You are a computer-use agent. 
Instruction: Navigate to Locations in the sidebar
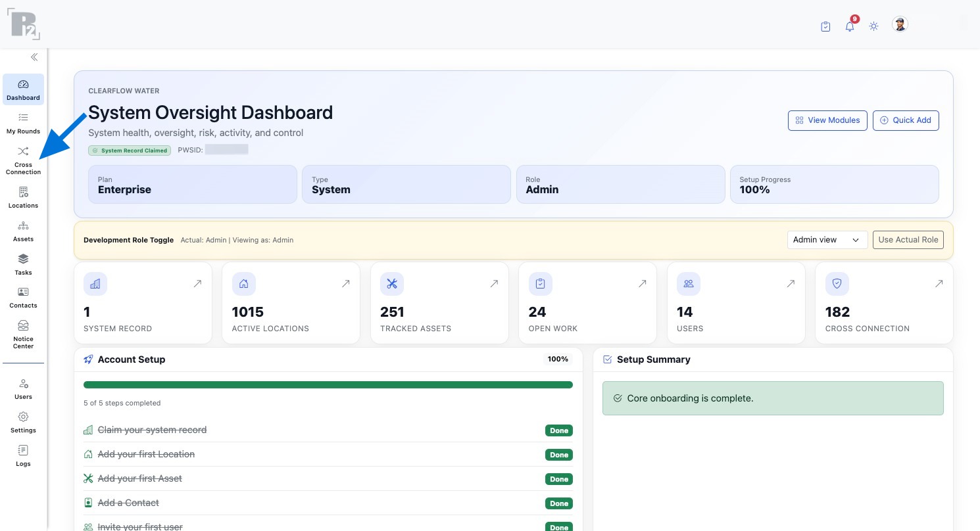(x=23, y=197)
